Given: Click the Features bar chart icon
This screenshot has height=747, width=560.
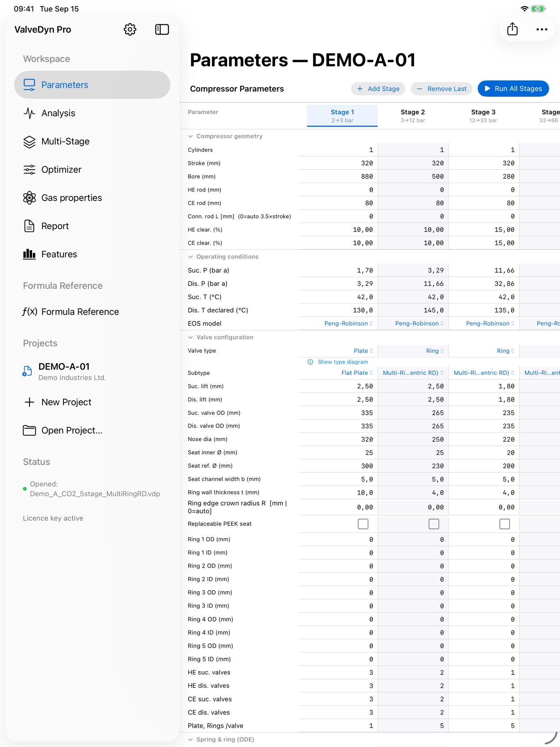Looking at the screenshot, I should click(29, 254).
